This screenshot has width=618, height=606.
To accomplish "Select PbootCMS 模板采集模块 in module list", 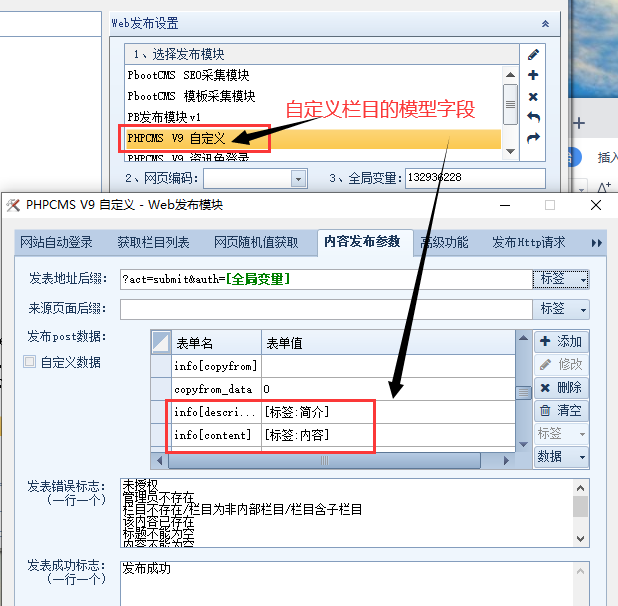I will pos(313,96).
